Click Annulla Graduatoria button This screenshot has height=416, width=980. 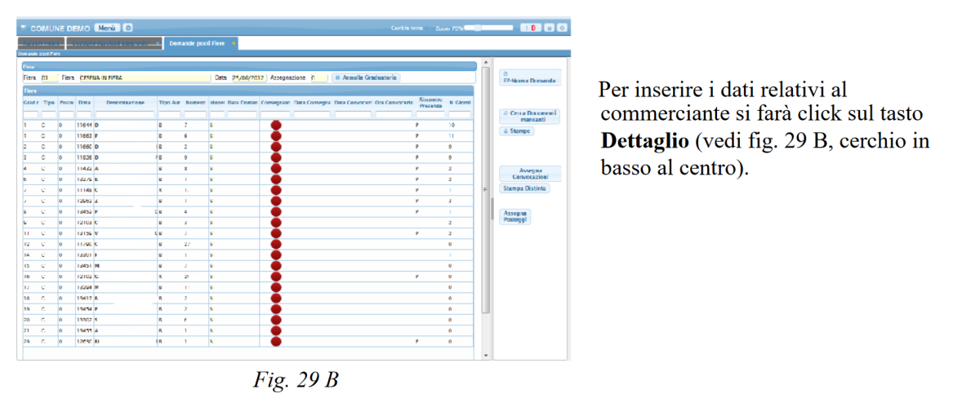(366, 77)
